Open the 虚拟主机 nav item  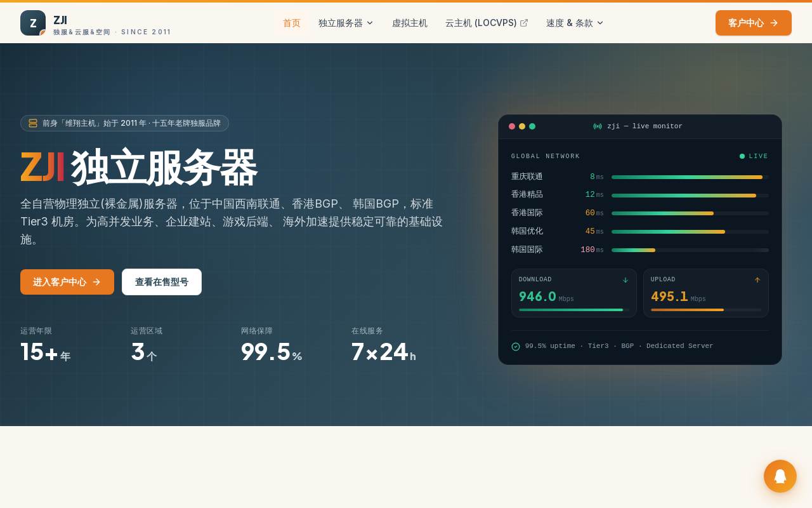coord(410,23)
